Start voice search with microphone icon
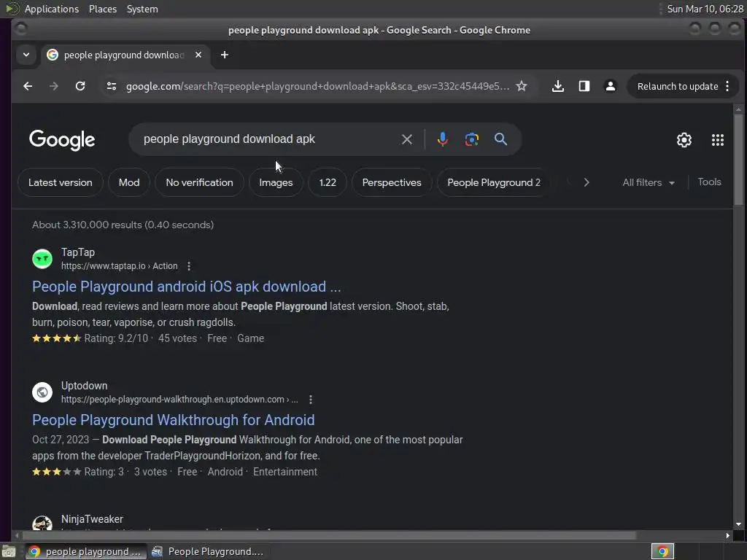The height and width of the screenshot is (560, 747). (x=443, y=139)
